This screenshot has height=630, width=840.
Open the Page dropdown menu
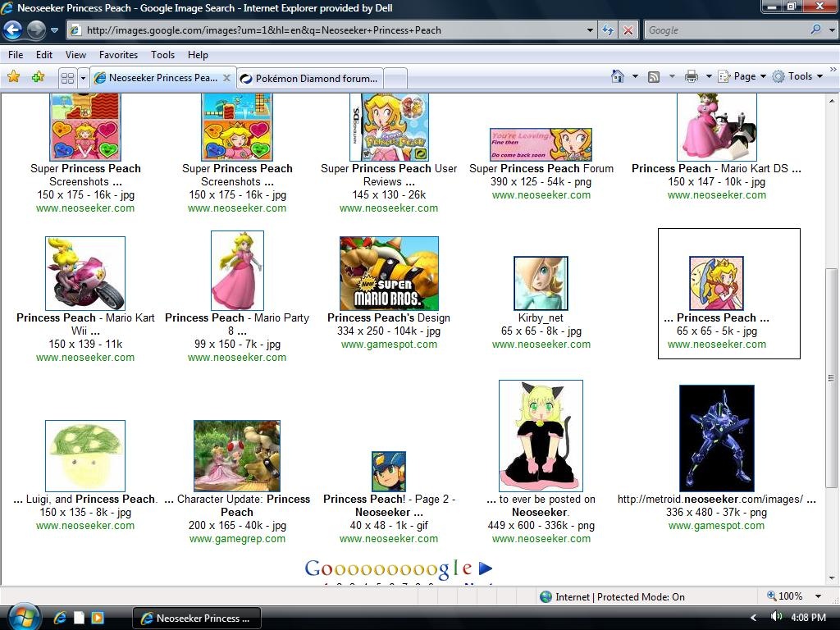click(741, 76)
